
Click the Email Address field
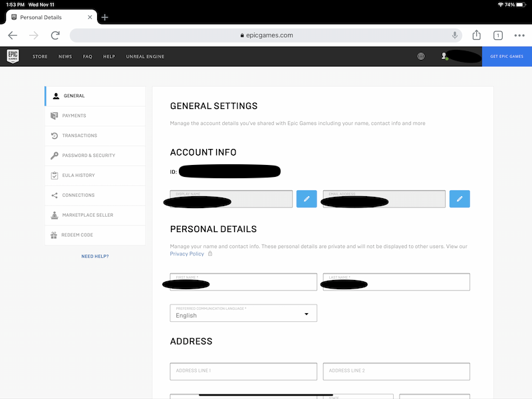tap(384, 199)
